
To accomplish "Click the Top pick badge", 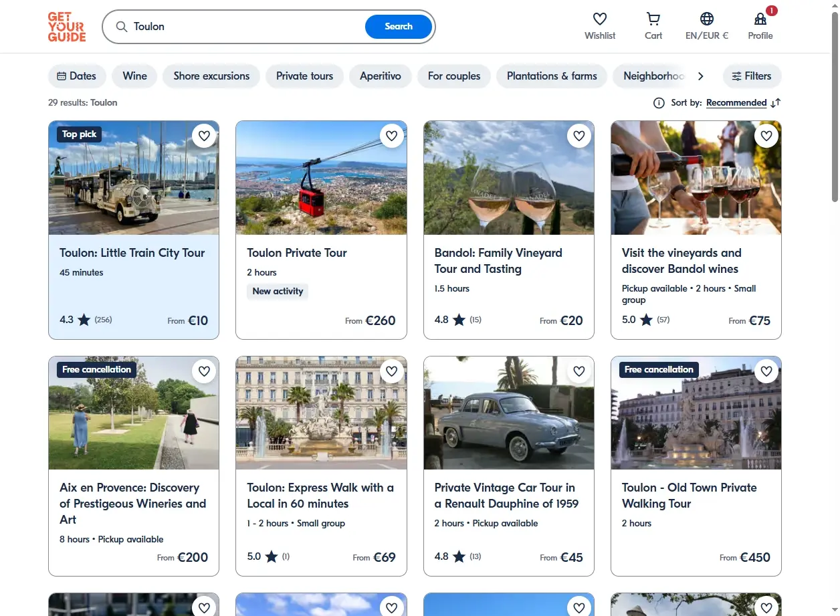I will [79, 134].
